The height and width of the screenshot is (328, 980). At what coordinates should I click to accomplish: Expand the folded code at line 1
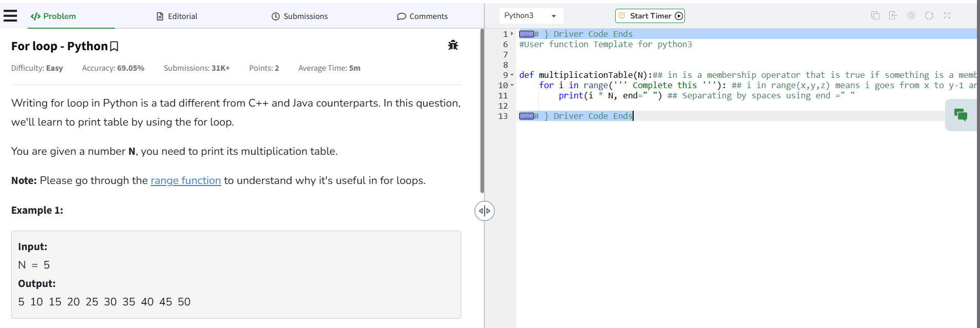(512, 34)
